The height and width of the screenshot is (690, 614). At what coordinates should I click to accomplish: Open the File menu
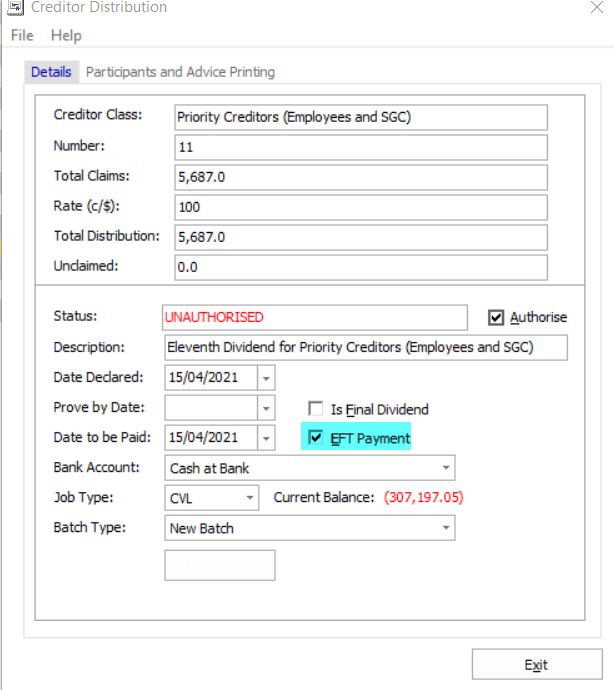click(x=22, y=35)
